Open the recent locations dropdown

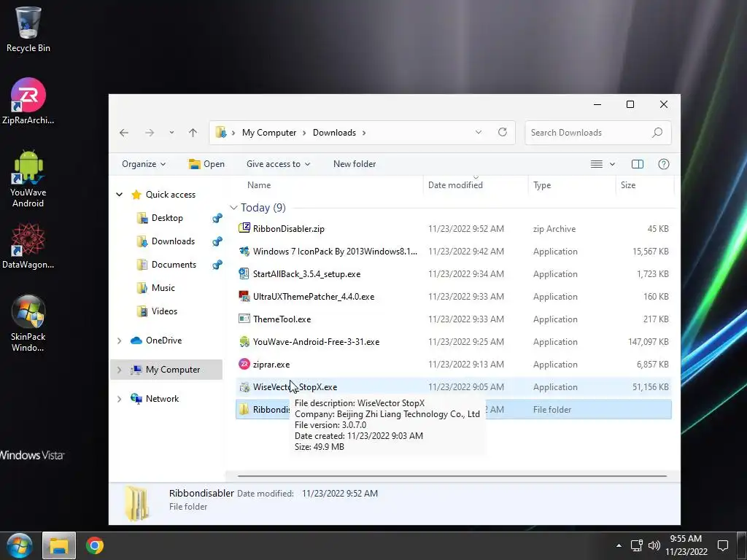pos(171,133)
